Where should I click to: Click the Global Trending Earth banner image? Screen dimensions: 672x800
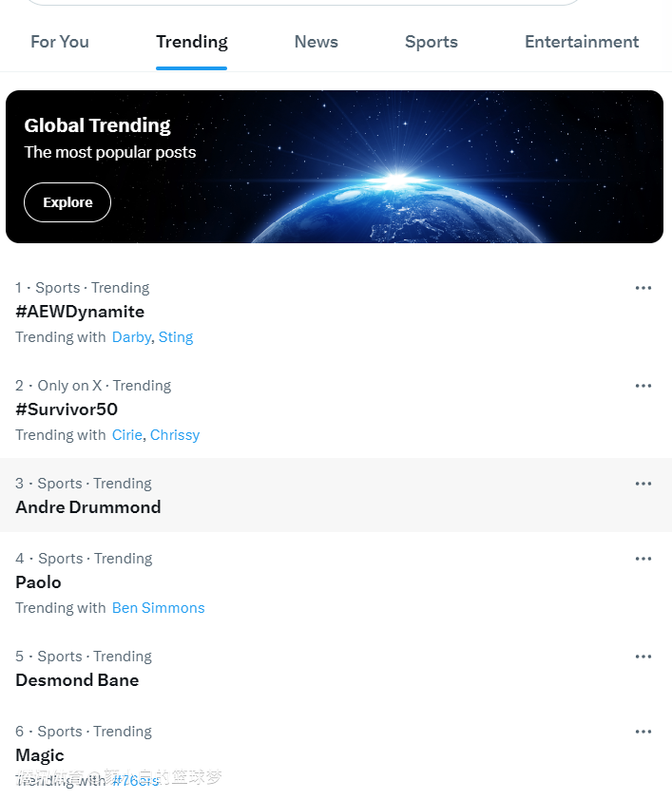428,166
